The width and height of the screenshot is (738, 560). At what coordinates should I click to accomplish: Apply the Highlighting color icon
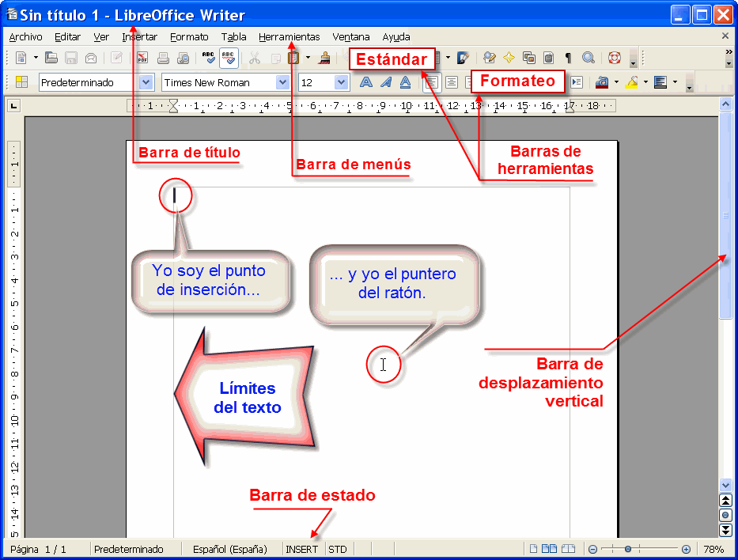(x=632, y=82)
